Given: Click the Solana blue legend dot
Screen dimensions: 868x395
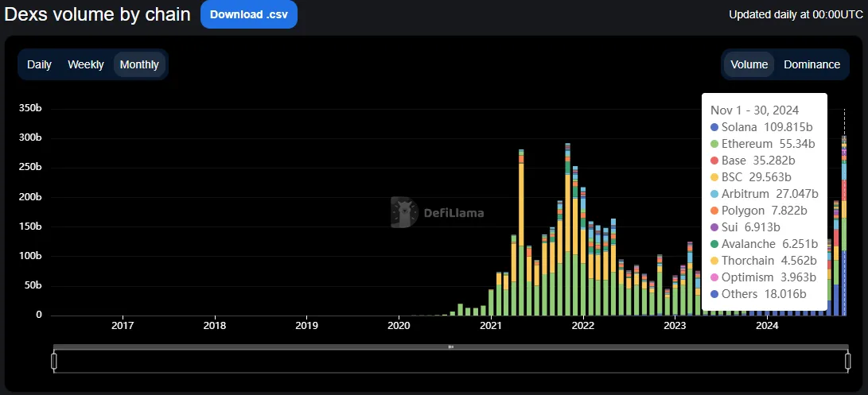Looking at the screenshot, I should coord(714,127).
